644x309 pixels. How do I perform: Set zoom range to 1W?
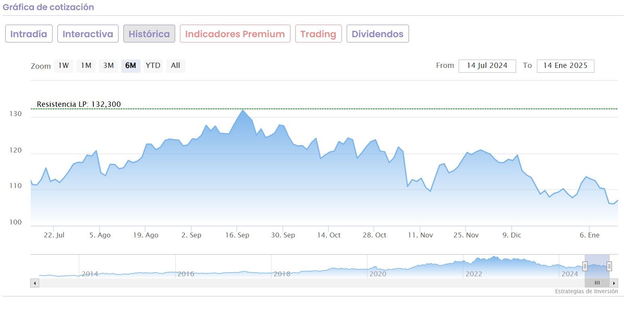point(64,66)
